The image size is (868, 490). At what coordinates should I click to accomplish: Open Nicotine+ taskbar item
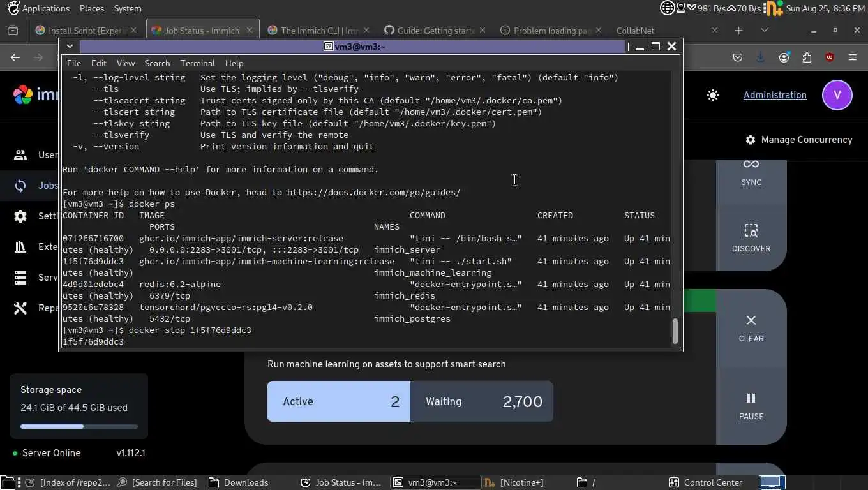[x=514, y=482]
